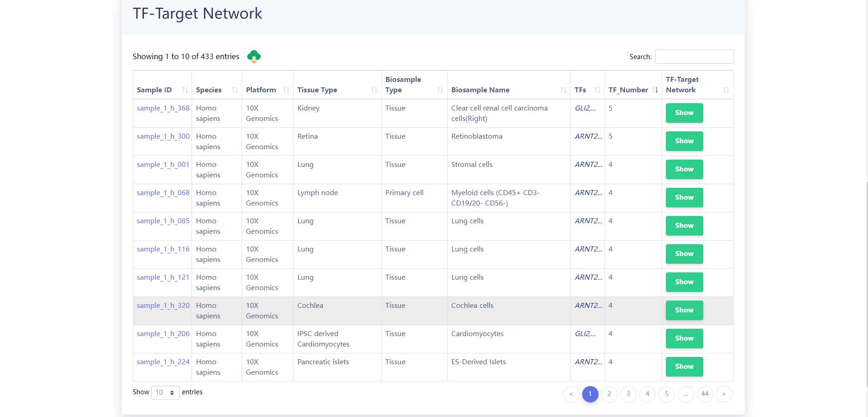Image resolution: width=868 pixels, height=417 pixels.
Task: Click Showing 1 to 10 entries text
Action: 186,56
